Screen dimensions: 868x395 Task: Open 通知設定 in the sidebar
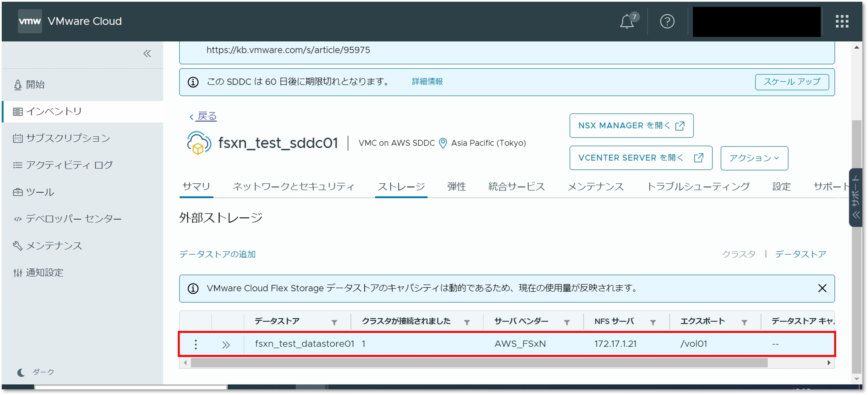tap(38, 273)
